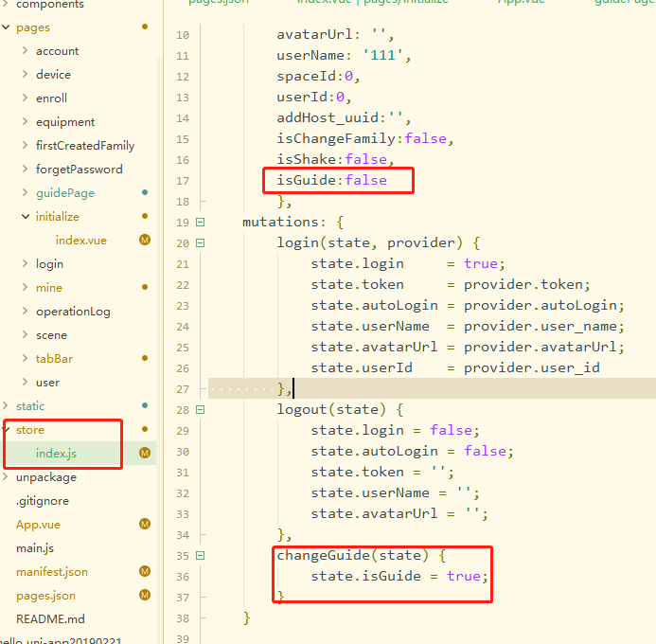
Task: Click the isChangeFamily:false line
Action: [365, 138]
